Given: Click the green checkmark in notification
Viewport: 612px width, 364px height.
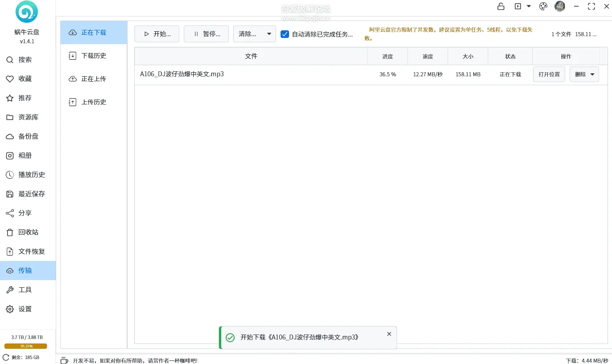Looking at the screenshot, I should [x=230, y=338].
